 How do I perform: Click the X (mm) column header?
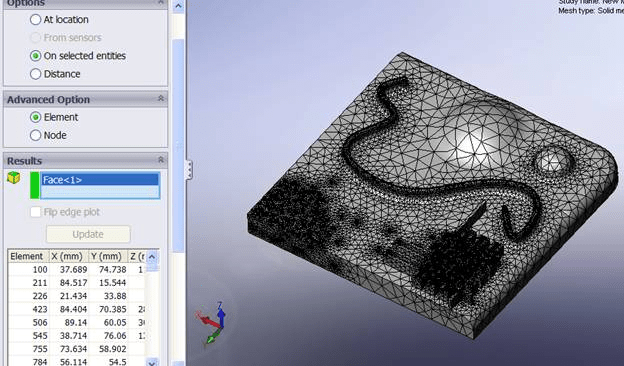point(69,256)
